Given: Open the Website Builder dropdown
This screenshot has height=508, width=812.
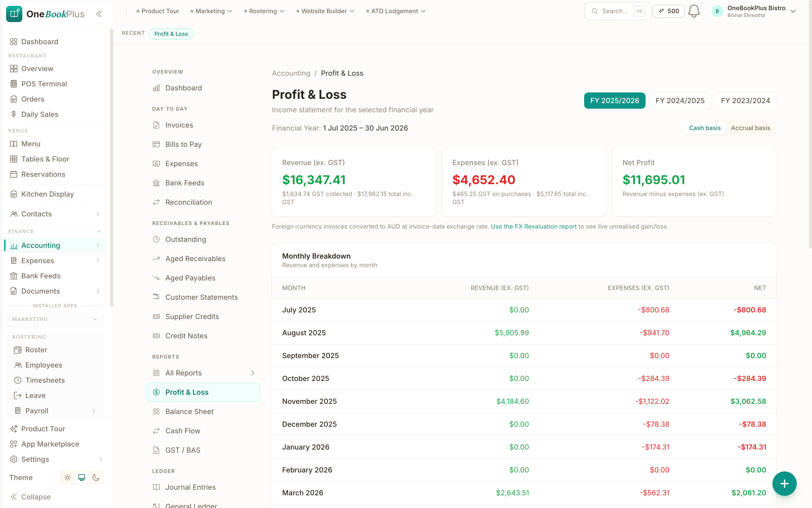Looking at the screenshot, I should (325, 11).
